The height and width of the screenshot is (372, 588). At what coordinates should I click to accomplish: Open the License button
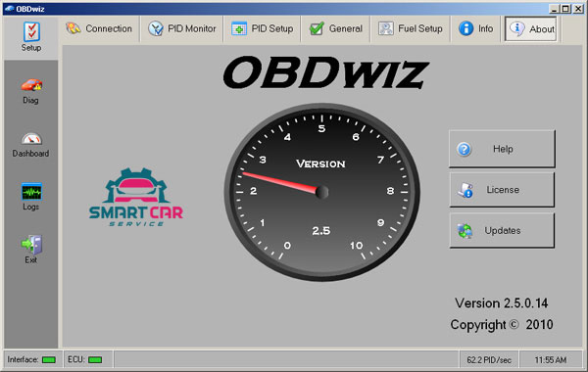[x=502, y=190]
